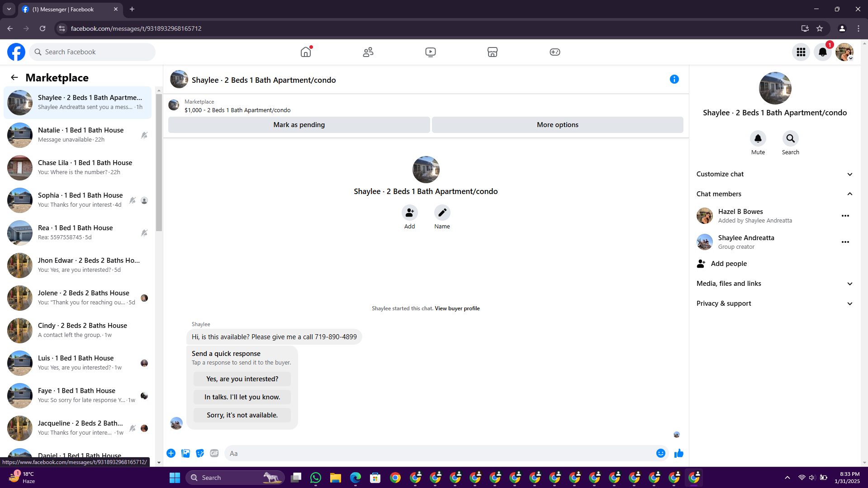Screen dimensions: 868x488
Task: Click More options for the listing
Action: coord(558,125)
